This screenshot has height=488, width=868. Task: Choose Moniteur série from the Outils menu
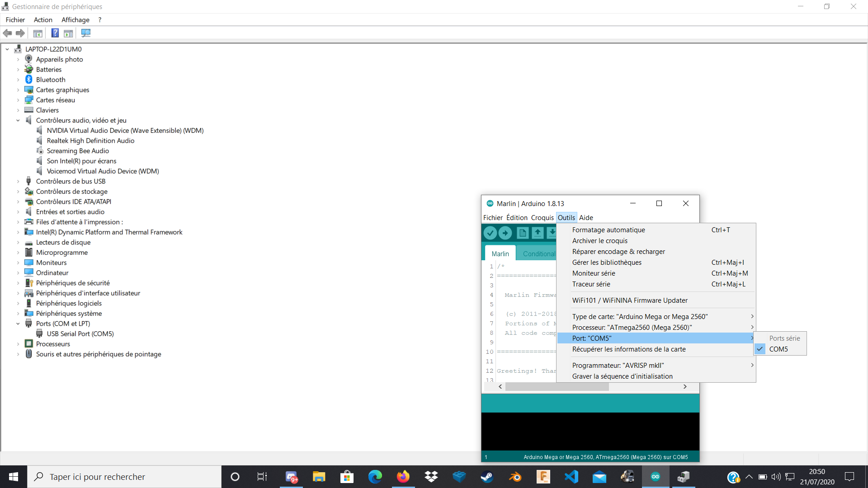pyautogui.click(x=594, y=273)
